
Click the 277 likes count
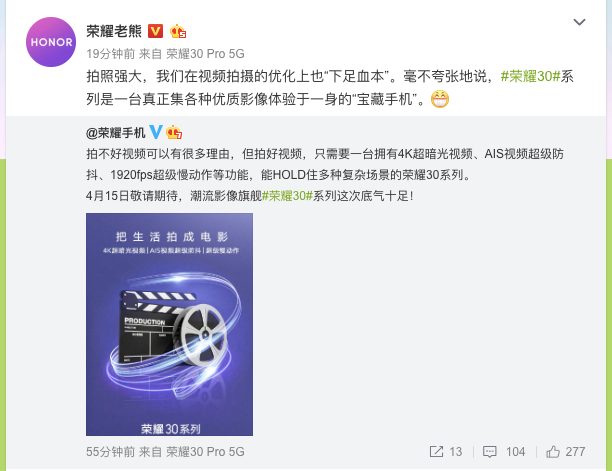click(575, 451)
